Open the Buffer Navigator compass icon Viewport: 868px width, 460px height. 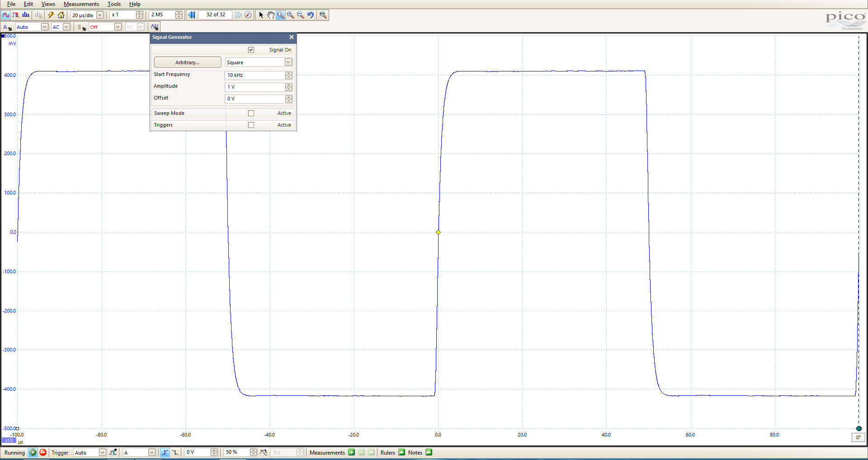pos(248,15)
